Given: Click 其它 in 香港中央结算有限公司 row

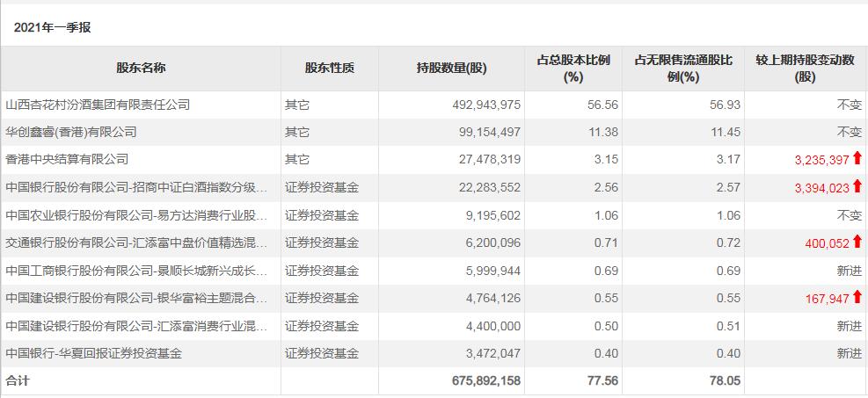Looking at the screenshot, I should [x=297, y=160].
